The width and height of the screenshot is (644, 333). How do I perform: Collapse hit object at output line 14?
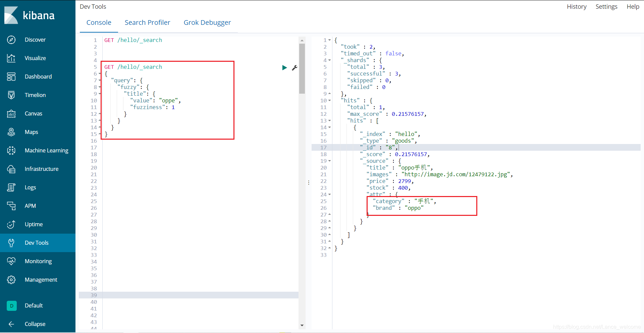click(x=329, y=128)
